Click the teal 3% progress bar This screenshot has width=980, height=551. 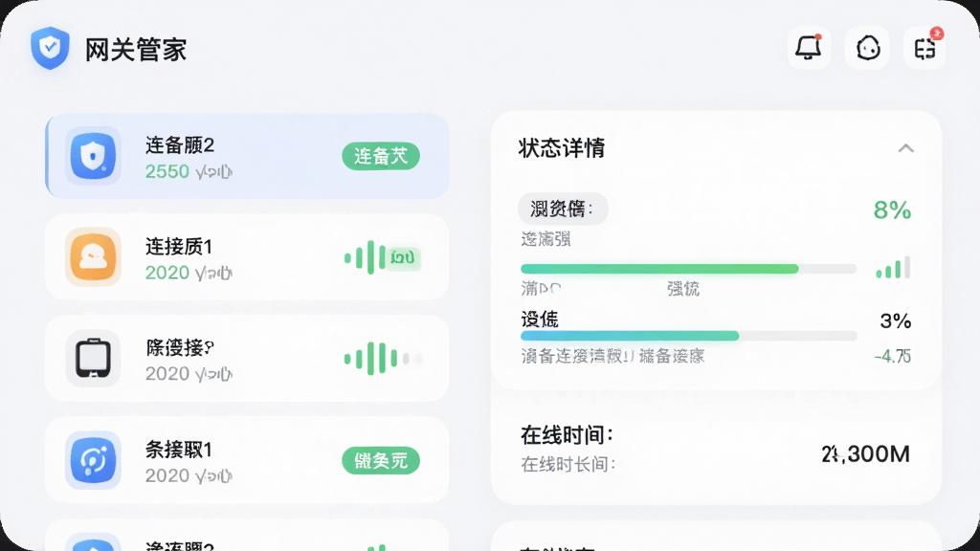(688, 336)
